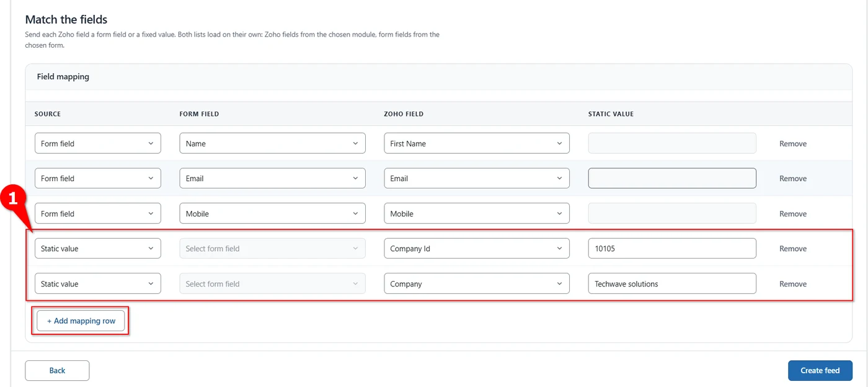
Task: Open Source dropdown in the Email row
Action: click(x=98, y=179)
